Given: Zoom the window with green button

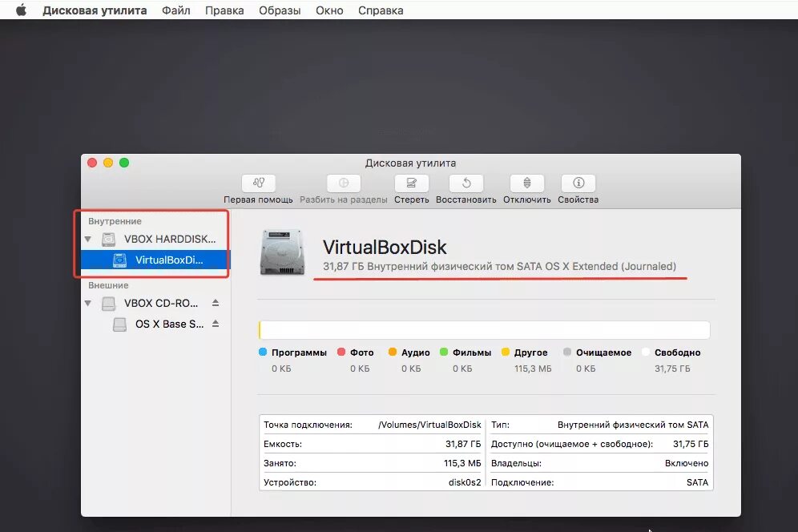Looking at the screenshot, I should pyautogui.click(x=124, y=163).
